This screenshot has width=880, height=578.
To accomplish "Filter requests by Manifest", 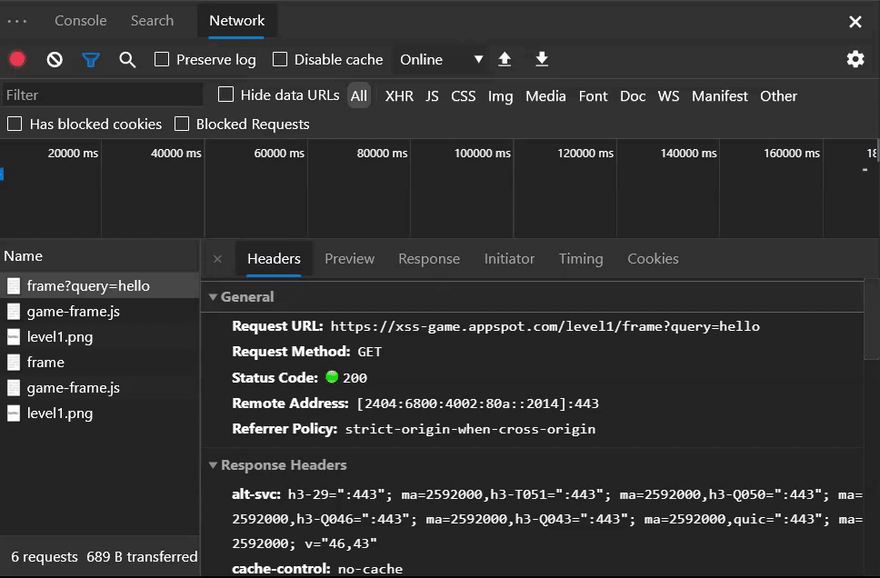I will click(719, 97).
